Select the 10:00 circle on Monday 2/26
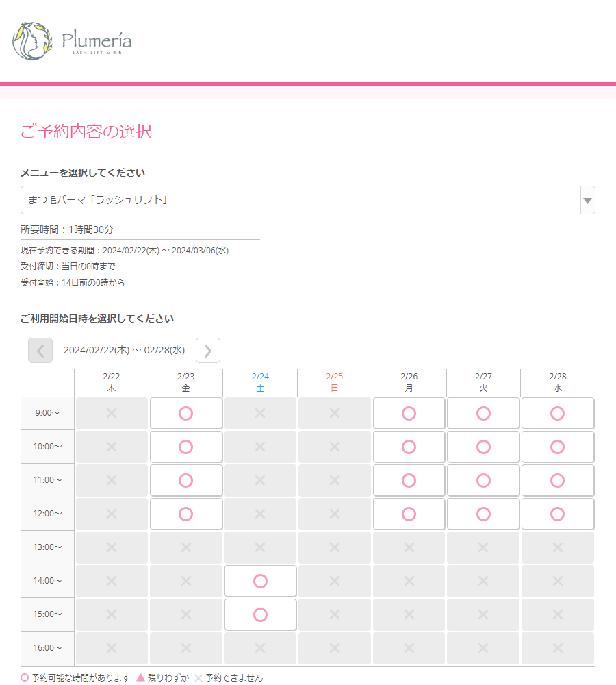This screenshot has width=616, height=685. coord(409,447)
